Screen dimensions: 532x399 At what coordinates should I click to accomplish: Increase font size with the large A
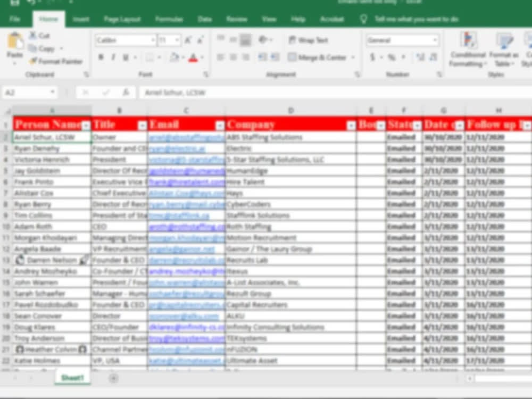[x=188, y=40]
